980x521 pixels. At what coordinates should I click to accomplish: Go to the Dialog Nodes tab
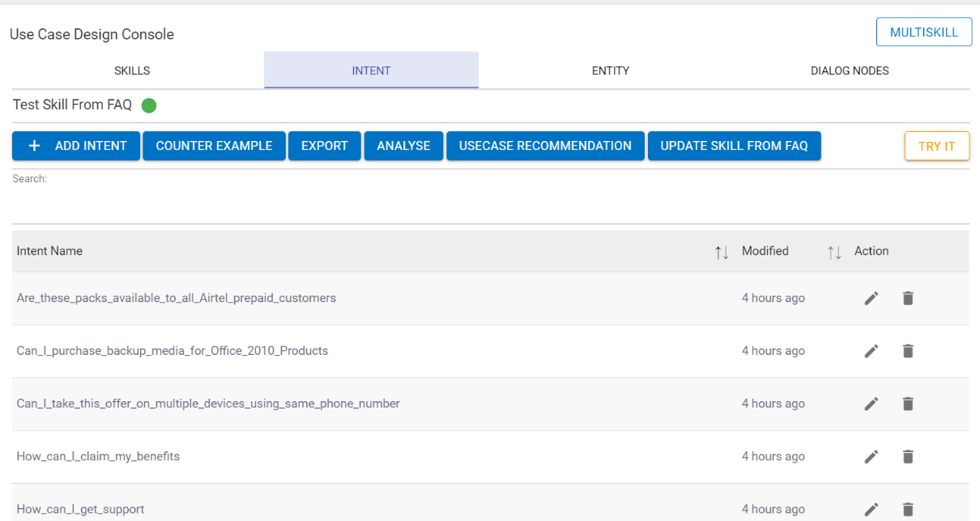tap(850, 70)
